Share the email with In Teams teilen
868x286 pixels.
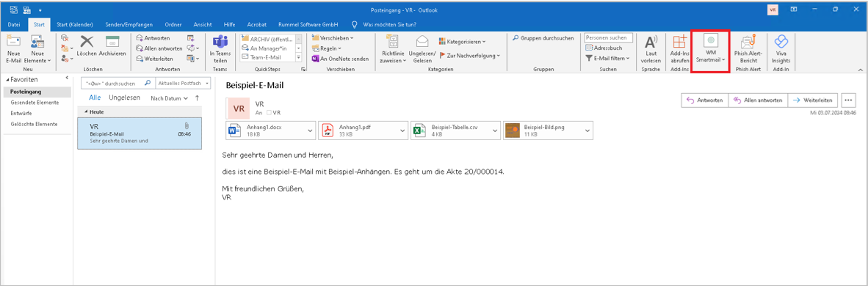[x=220, y=48]
